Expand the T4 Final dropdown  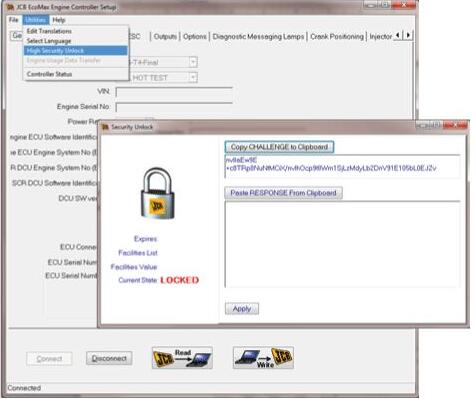point(193,62)
